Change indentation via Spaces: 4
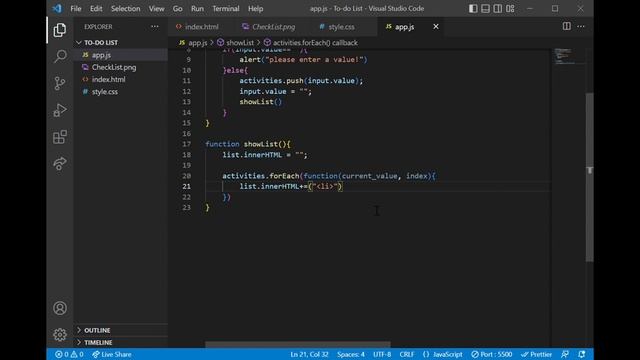 [x=351, y=354]
